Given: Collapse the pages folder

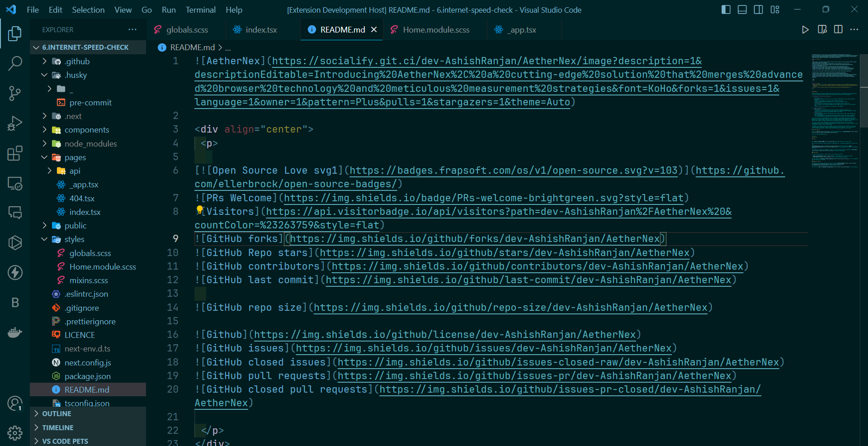Looking at the screenshot, I should (44, 157).
